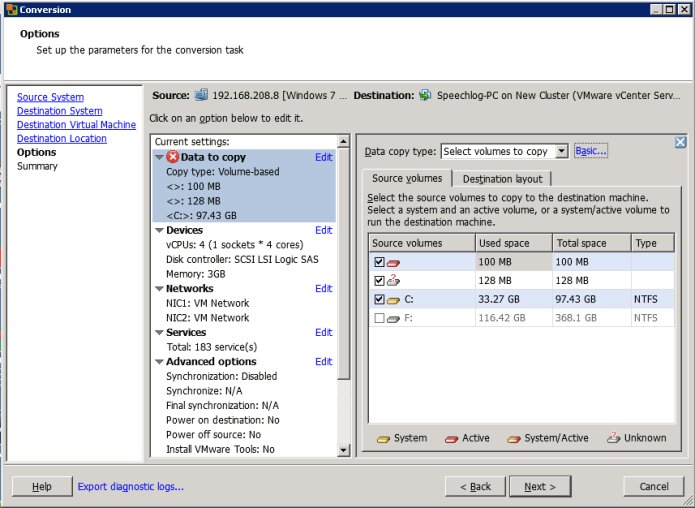This screenshot has width=695, height=508.
Task: Click the red active volume icon in first row
Action: 393,262
